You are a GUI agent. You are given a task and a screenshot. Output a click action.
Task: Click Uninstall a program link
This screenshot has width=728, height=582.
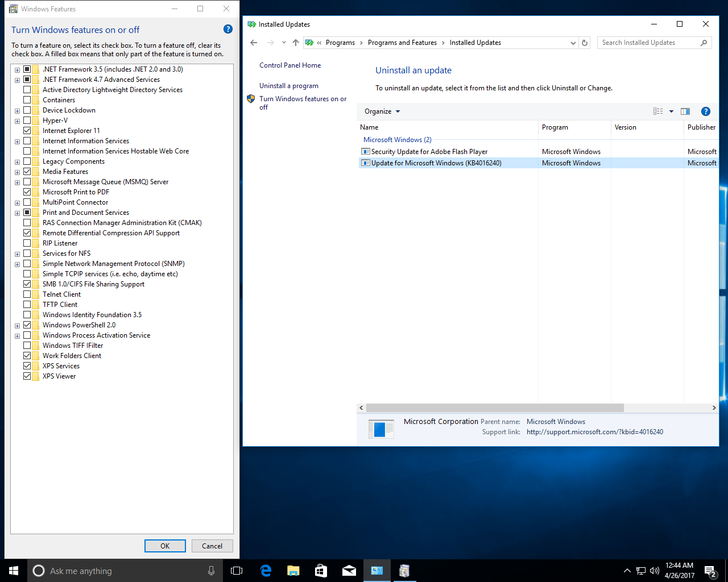(289, 86)
